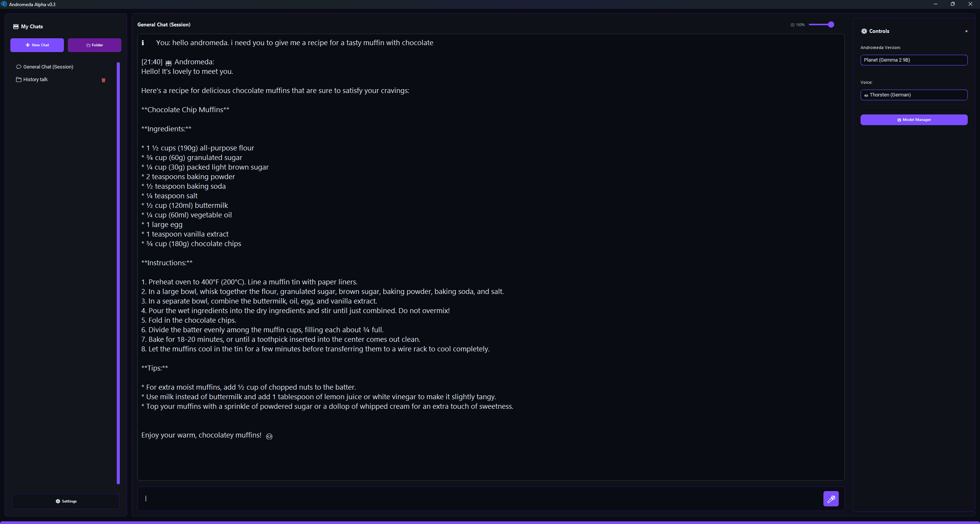Click the My Chats robot icon
The height and width of the screenshot is (524, 980).
16,27
